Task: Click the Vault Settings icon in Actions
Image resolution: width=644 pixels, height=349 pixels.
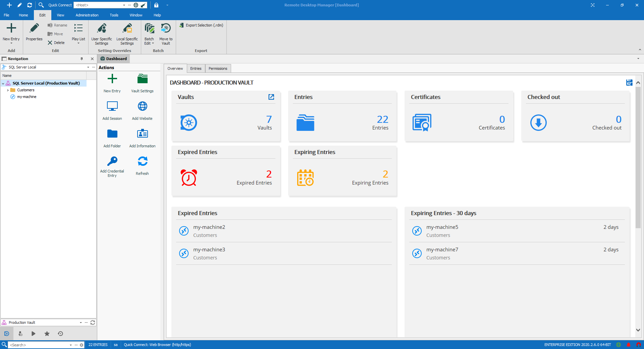Action: click(x=142, y=79)
